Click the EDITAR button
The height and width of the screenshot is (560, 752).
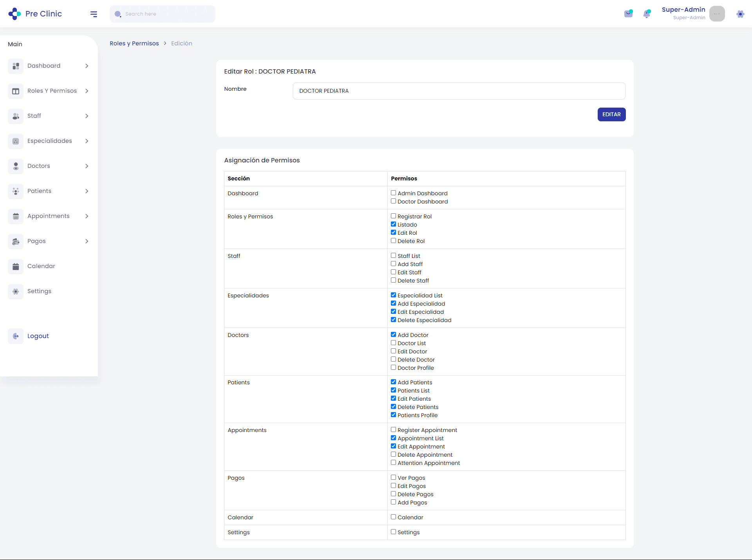pyautogui.click(x=611, y=114)
